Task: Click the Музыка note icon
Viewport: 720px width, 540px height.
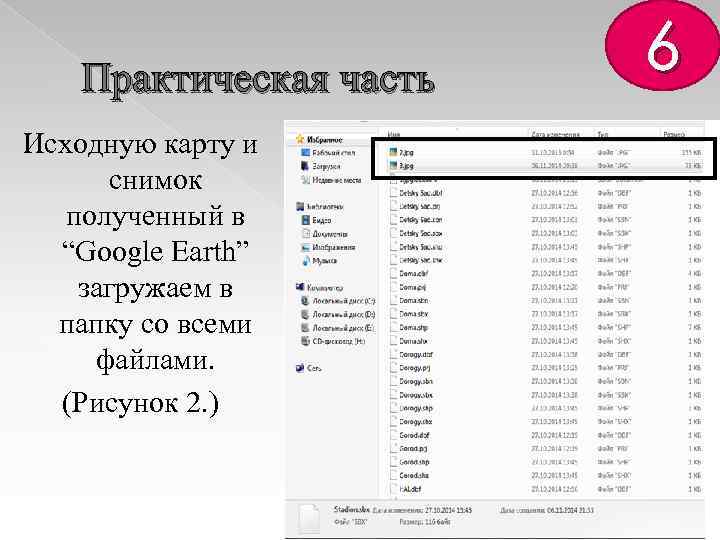Action: click(305, 261)
